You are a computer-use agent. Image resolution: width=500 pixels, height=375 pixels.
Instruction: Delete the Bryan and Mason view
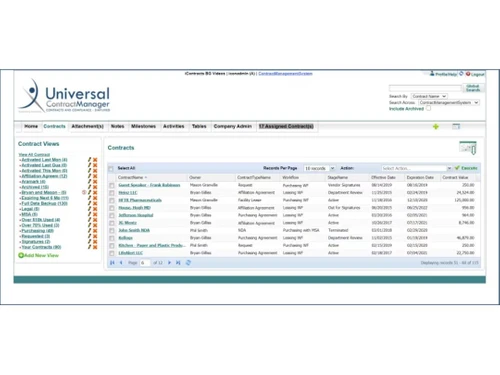pyautogui.click(x=95, y=193)
